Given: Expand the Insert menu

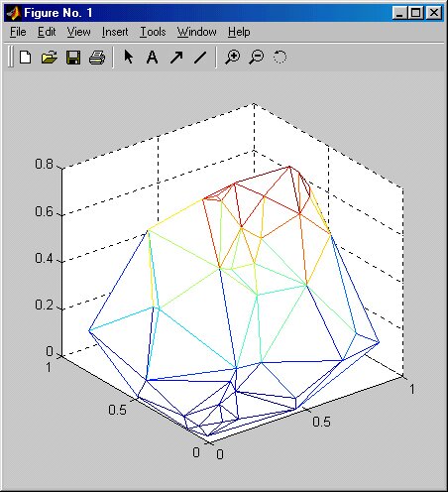Looking at the screenshot, I should 115,32.
